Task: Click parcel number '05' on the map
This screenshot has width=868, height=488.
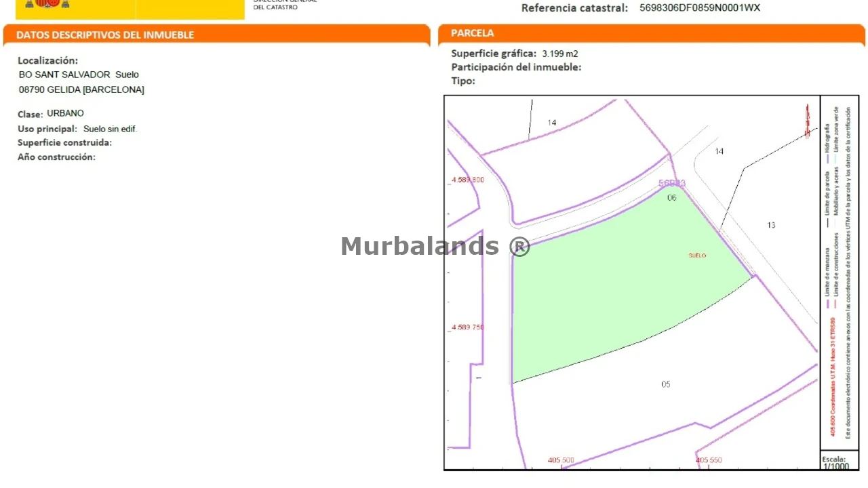Action: click(666, 384)
